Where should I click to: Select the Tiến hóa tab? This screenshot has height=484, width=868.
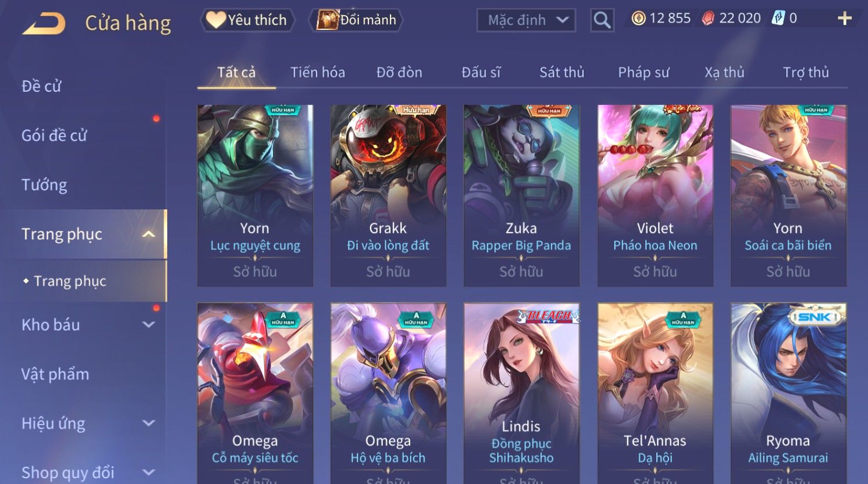point(318,72)
